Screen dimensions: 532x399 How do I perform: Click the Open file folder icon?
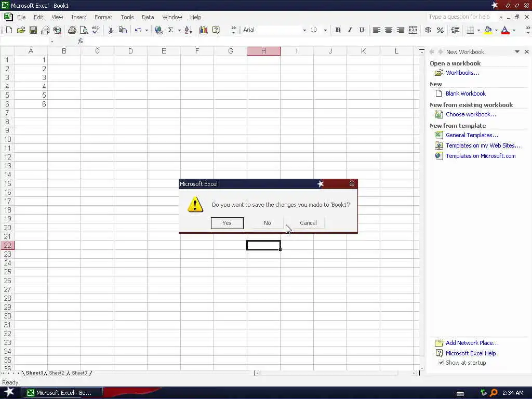[21, 30]
